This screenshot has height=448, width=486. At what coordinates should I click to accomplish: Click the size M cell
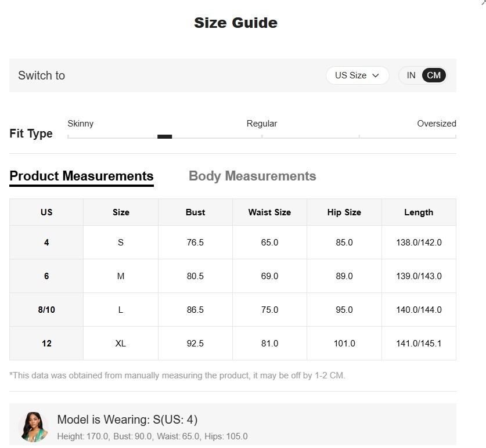[121, 276]
